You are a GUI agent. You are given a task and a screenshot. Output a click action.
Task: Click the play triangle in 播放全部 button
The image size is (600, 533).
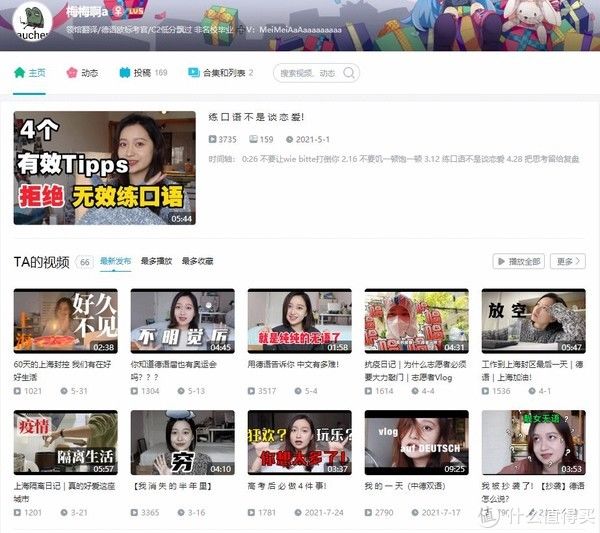point(501,261)
